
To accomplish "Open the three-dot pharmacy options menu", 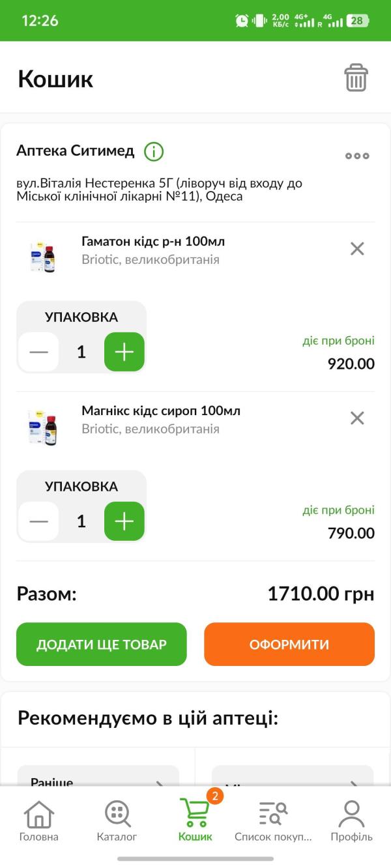I will [357, 156].
